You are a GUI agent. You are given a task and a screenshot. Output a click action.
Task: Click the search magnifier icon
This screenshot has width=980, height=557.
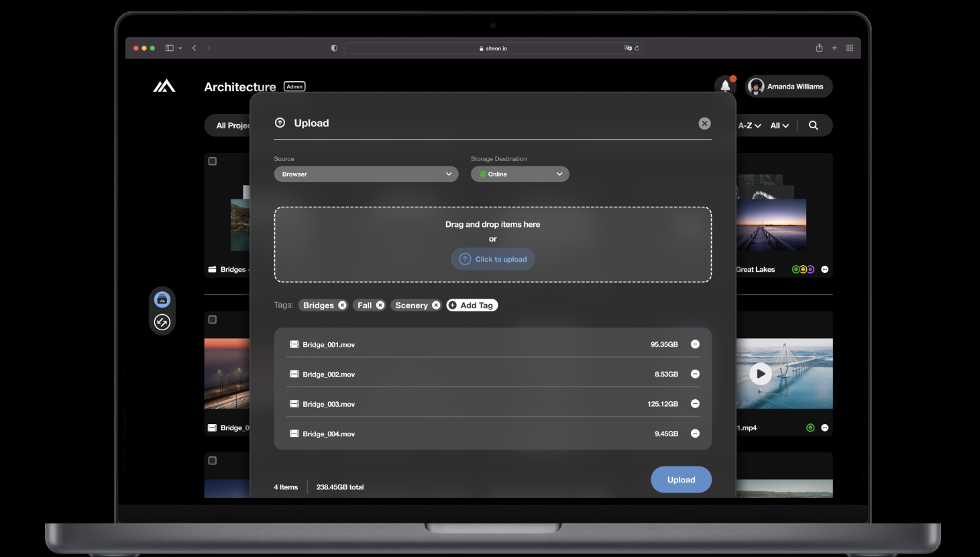(813, 125)
